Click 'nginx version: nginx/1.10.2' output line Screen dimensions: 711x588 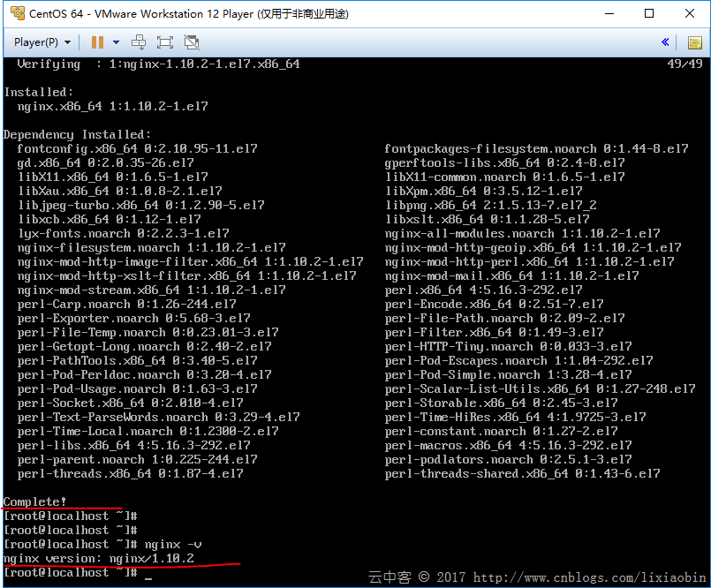[99, 558]
